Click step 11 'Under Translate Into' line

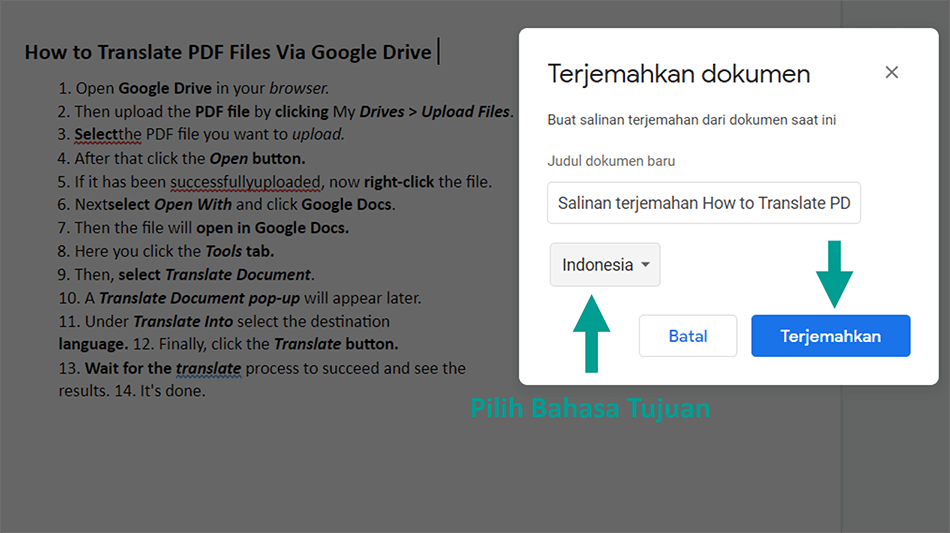pyautogui.click(x=224, y=322)
